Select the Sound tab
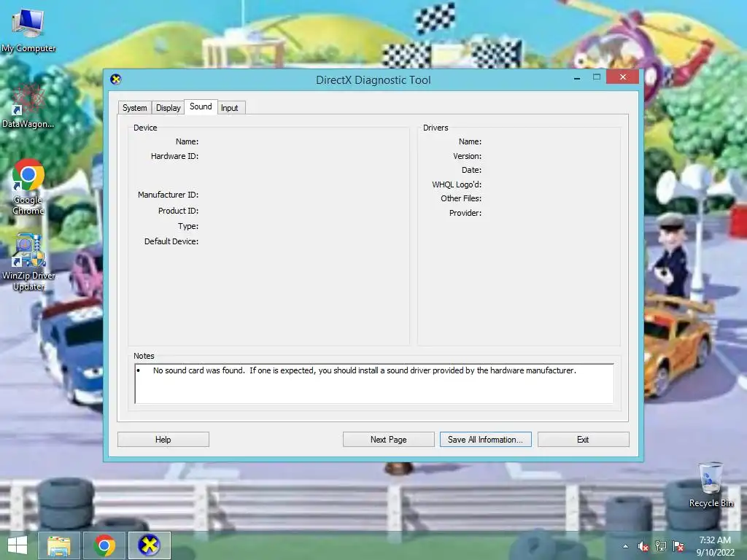 click(201, 106)
